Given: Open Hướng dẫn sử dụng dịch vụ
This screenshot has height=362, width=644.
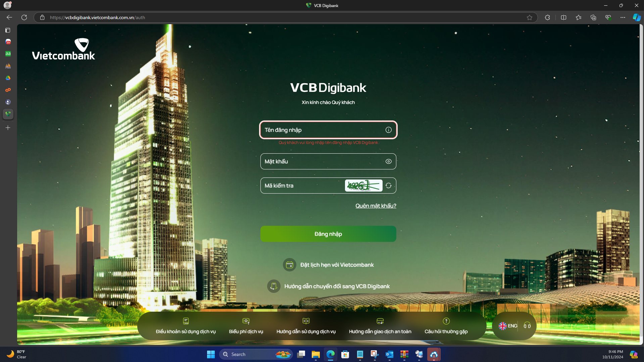Looking at the screenshot, I should pyautogui.click(x=306, y=326).
